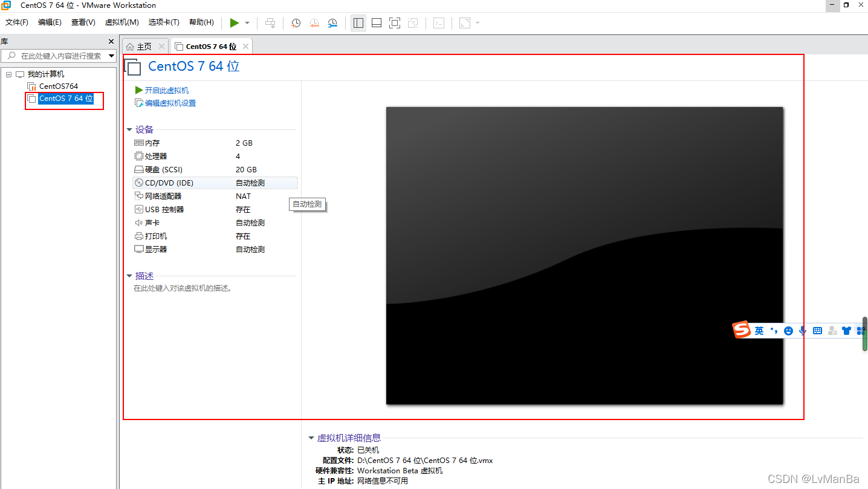Click the 20 GB hard disk value
This screenshot has width=868, height=489.
click(x=246, y=170)
